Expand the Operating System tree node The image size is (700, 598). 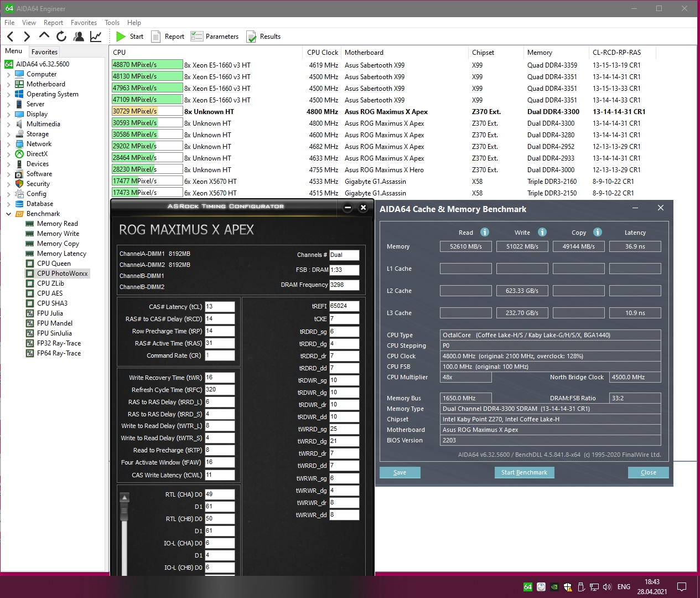tap(8, 94)
